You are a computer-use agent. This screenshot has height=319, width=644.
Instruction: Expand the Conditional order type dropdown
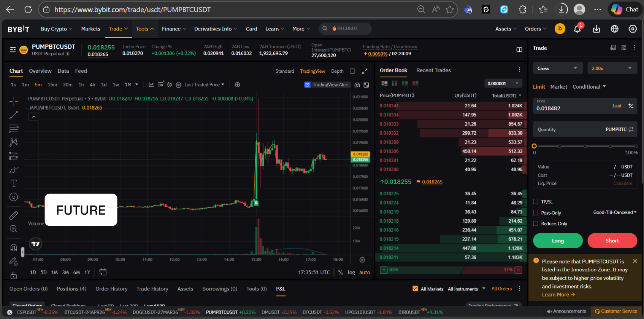pyautogui.click(x=589, y=87)
